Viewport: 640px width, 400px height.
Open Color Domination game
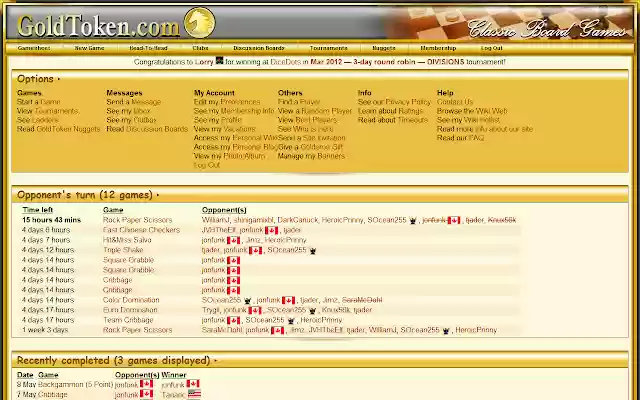131,300
